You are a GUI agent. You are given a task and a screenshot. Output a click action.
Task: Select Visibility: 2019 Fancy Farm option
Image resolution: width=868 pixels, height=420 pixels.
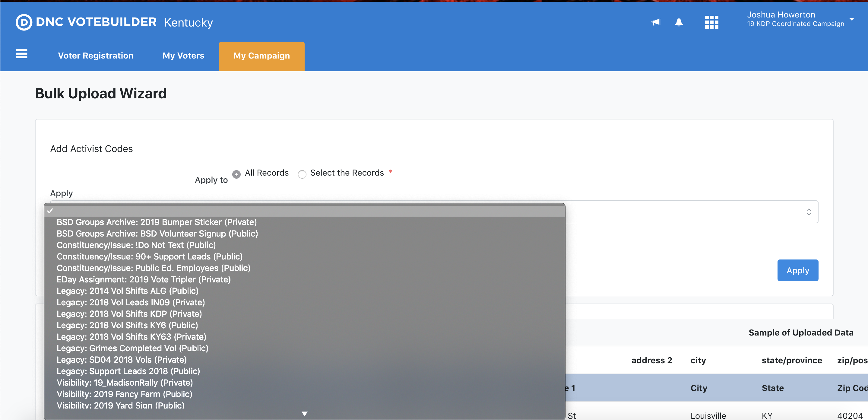click(x=124, y=394)
